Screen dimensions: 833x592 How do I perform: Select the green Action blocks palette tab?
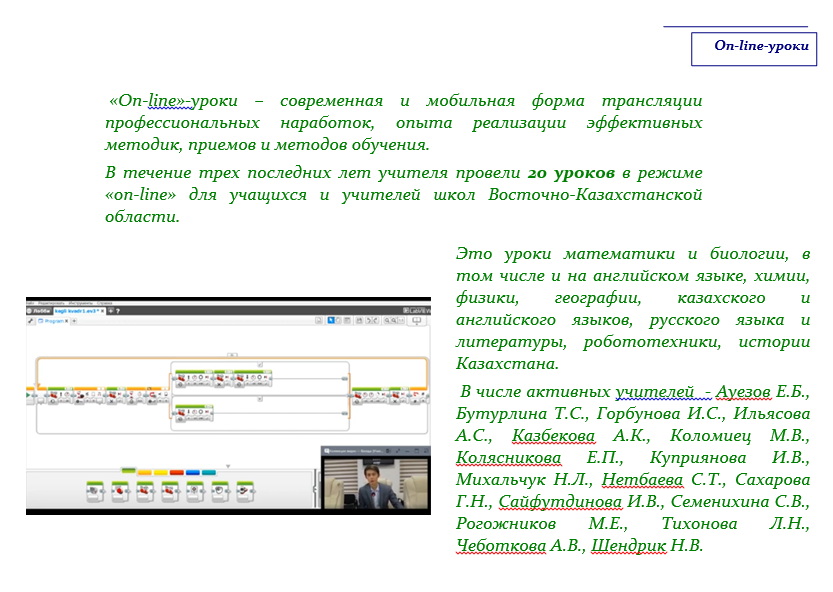128,472
